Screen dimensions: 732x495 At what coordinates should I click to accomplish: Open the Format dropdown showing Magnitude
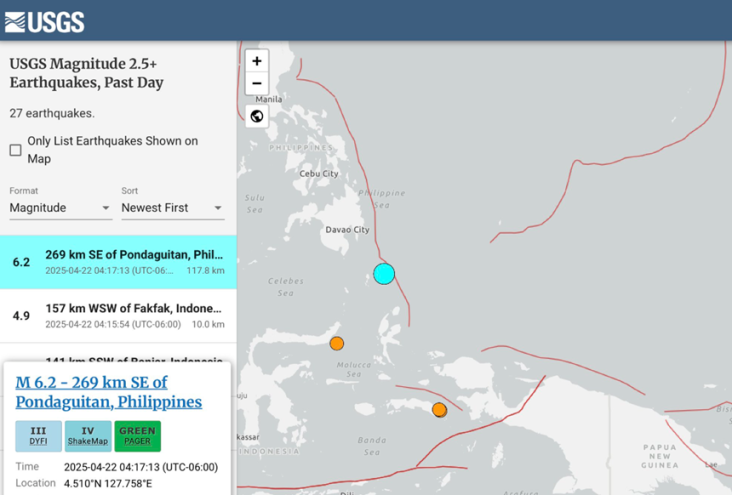click(x=60, y=208)
